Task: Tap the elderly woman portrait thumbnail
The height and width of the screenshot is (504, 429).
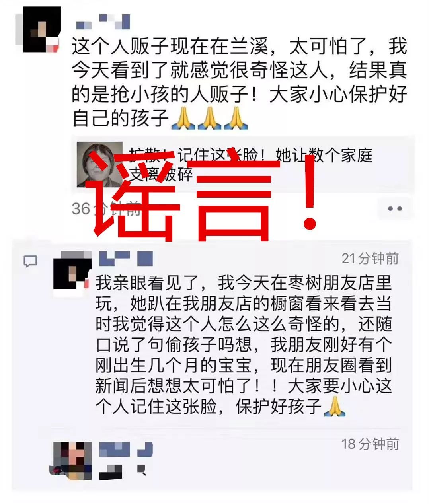Action: 99,164
